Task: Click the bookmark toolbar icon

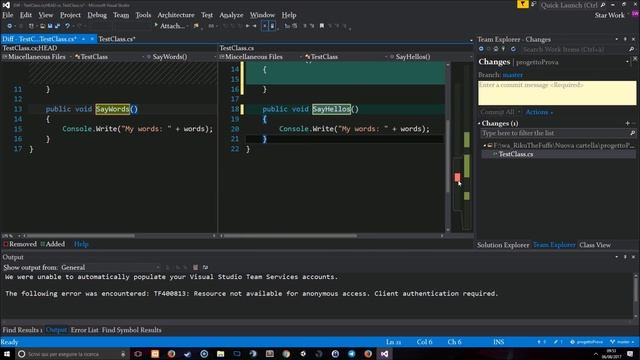Action: [x=322, y=26]
